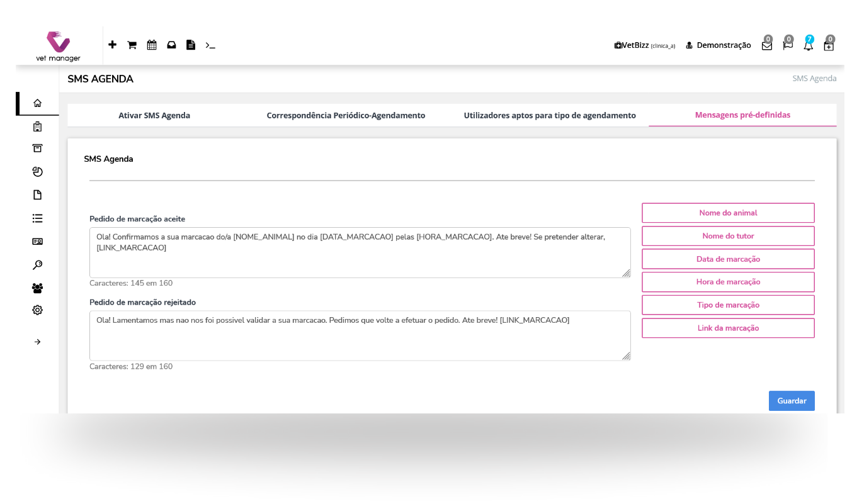The height and width of the screenshot is (504, 852).
Task: Open the terminal icon in the toolbar
Action: point(210,45)
